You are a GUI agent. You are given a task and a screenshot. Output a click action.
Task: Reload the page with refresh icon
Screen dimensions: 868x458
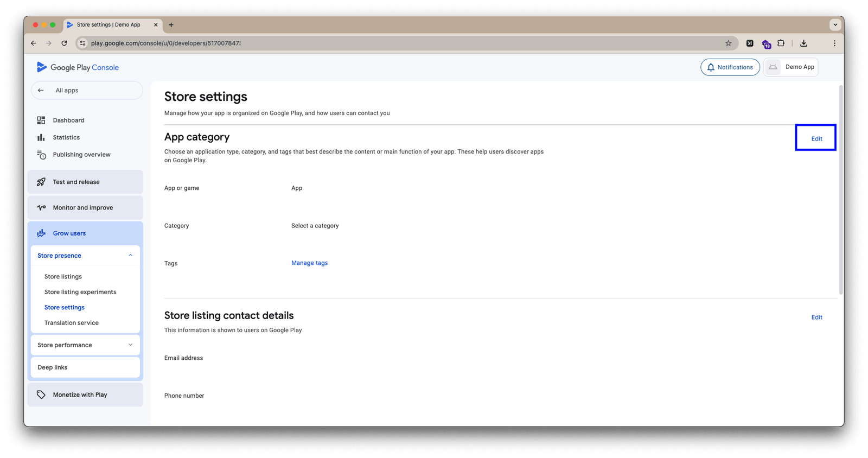click(x=64, y=43)
